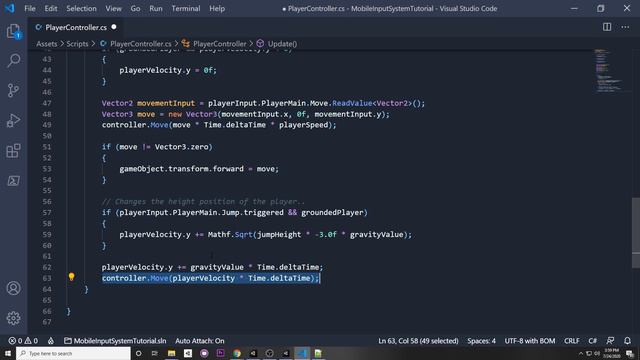This screenshot has height=360, width=640.
Task: Open the Go menu
Action: click(136, 9)
